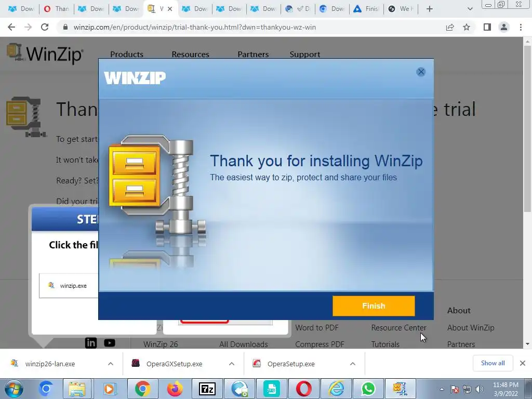The height and width of the screenshot is (399, 532).
Task: Open Internet Explorer from taskbar
Action: (x=336, y=389)
